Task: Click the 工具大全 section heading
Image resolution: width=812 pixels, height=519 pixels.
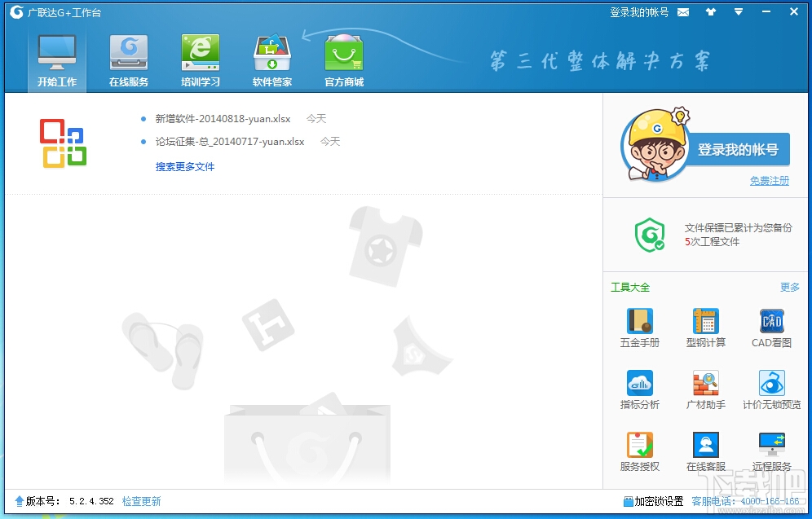Action: point(630,287)
